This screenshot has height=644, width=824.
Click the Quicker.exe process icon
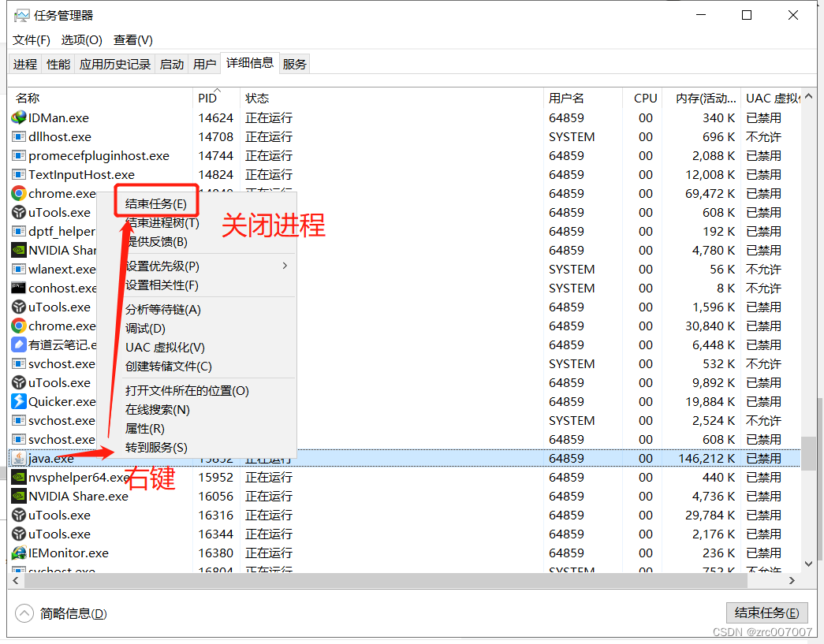(19, 401)
